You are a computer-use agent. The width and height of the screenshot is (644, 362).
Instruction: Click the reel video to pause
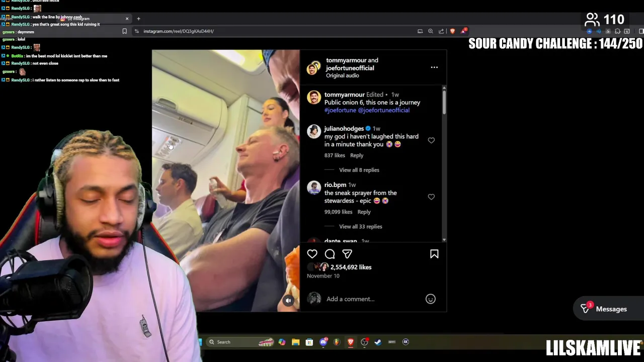225,181
